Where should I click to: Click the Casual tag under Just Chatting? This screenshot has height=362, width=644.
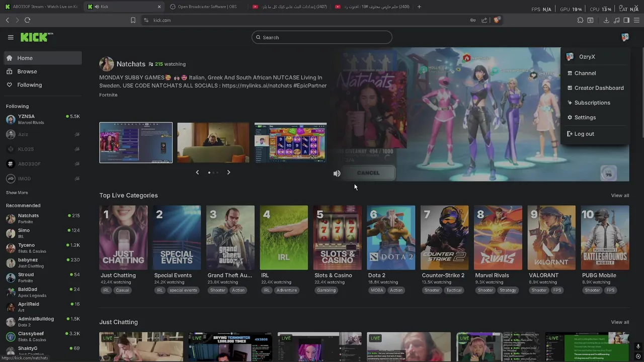tap(122, 290)
